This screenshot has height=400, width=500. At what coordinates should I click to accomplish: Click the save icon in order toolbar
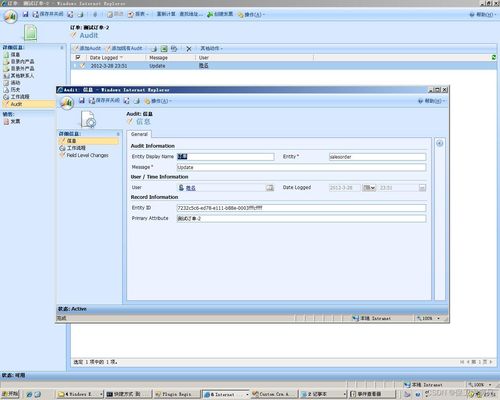click(26, 14)
